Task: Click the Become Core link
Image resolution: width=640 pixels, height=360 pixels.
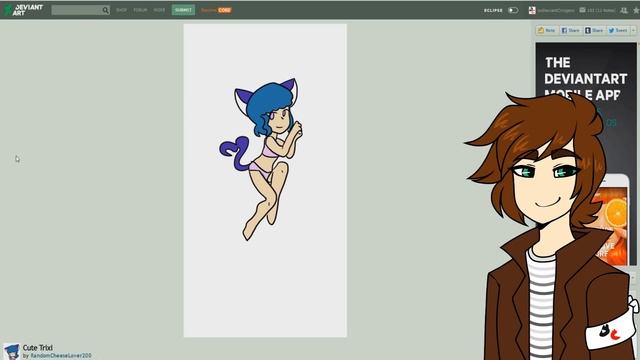Action: (x=216, y=10)
